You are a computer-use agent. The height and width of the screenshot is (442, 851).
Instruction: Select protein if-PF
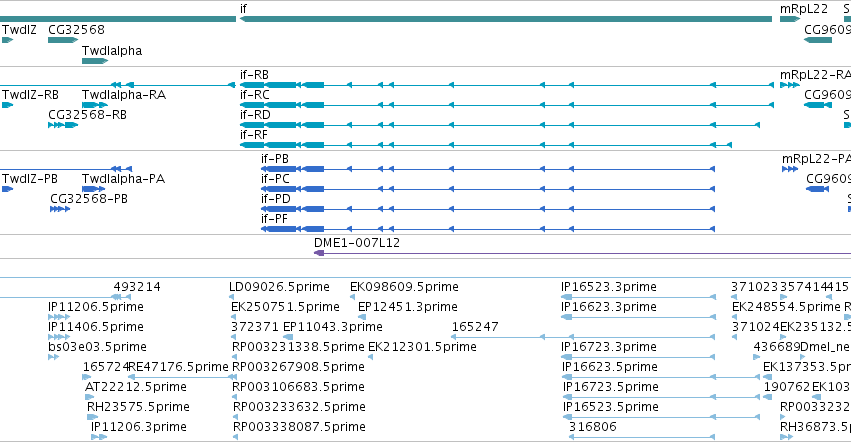coord(488,229)
